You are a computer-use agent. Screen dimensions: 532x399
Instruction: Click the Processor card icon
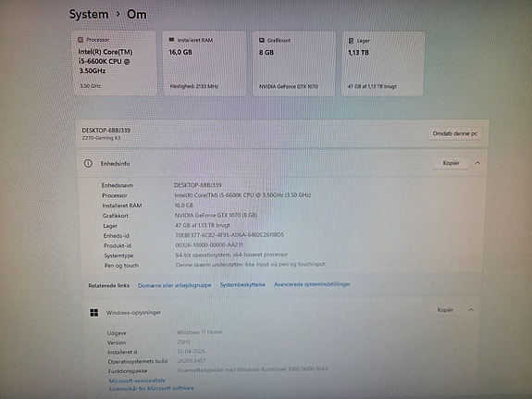click(x=80, y=40)
